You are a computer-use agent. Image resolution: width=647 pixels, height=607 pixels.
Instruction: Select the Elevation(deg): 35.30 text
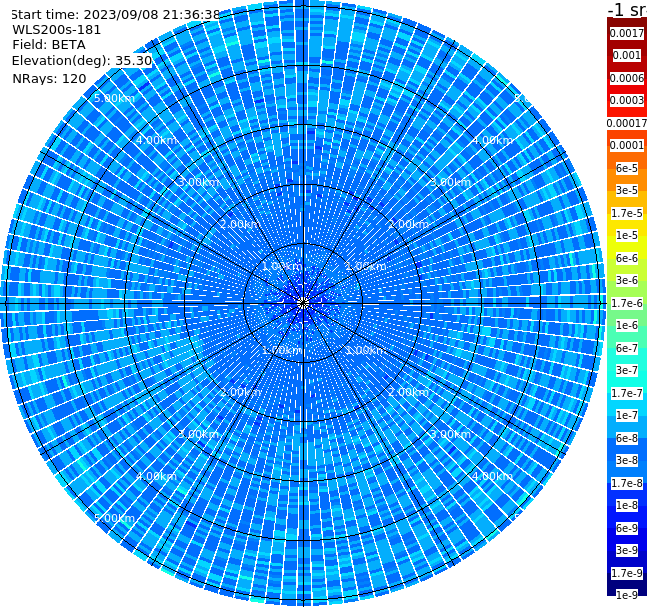82,61
